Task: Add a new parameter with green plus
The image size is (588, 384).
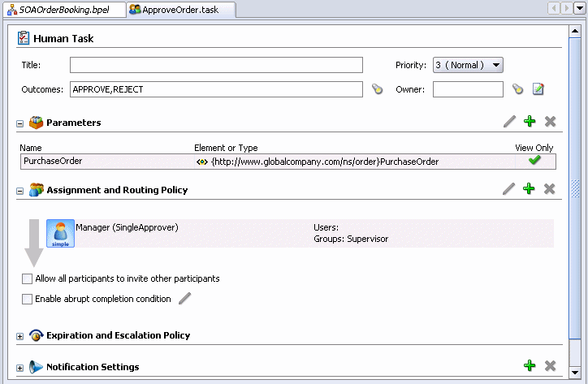Action: (x=530, y=121)
